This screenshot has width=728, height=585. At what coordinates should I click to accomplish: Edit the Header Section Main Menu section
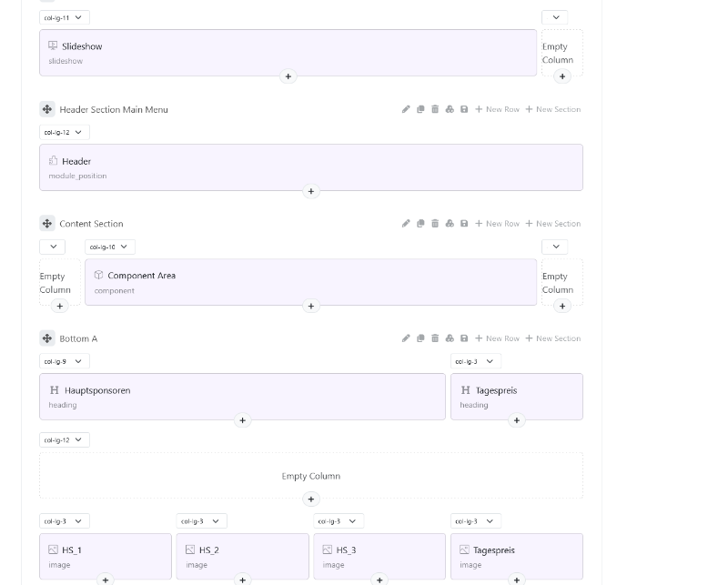[406, 109]
